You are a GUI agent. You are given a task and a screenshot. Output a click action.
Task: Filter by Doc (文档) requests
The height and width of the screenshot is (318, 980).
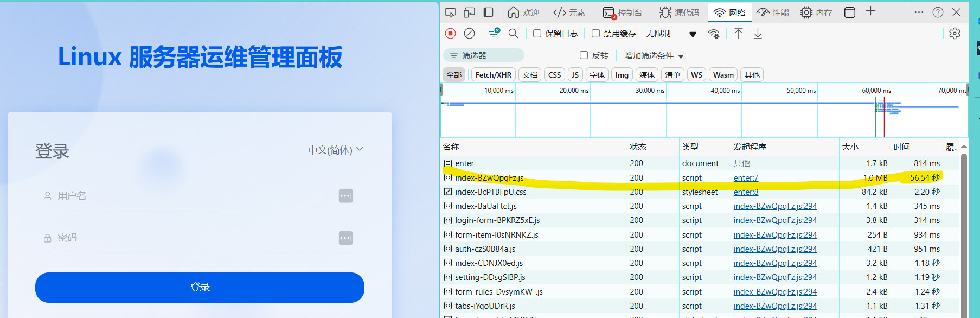coord(530,75)
